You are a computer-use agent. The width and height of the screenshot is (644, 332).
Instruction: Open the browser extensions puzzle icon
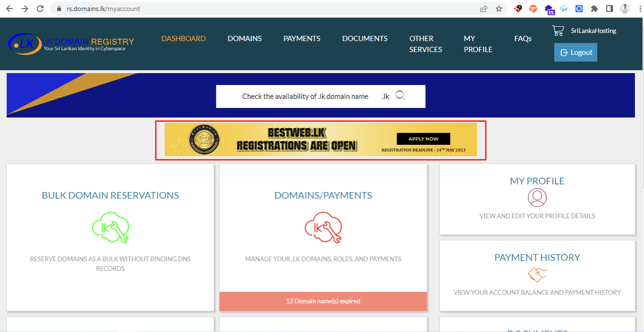click(x=594, y=9)
